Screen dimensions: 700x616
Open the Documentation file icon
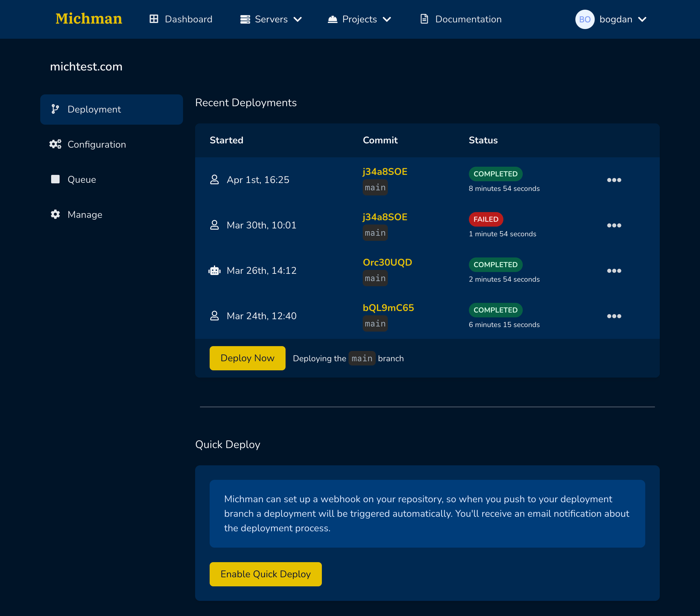(424, 19)
